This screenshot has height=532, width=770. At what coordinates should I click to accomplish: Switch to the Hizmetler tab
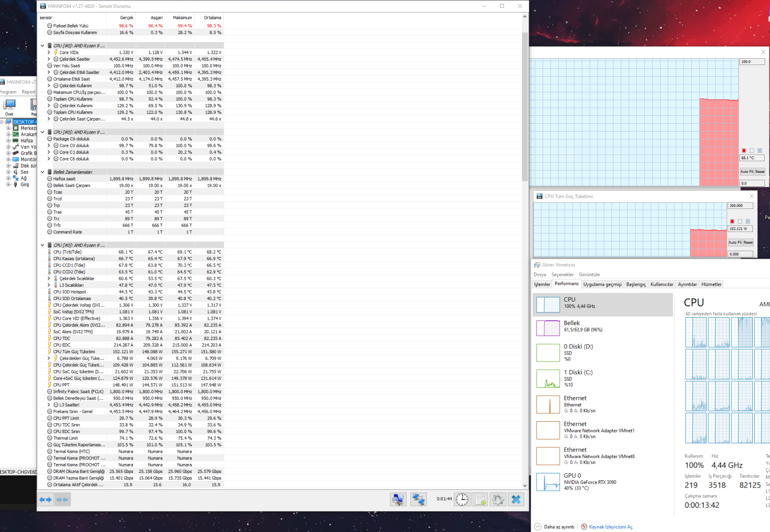(x=711, y=284)
